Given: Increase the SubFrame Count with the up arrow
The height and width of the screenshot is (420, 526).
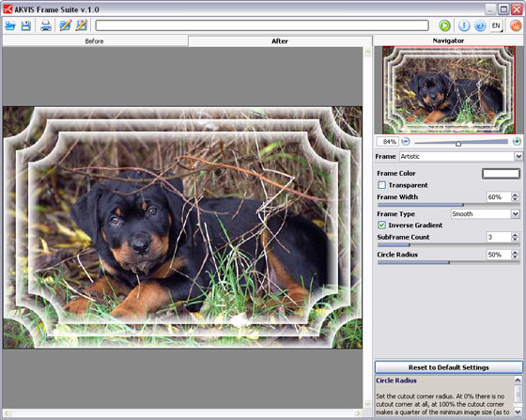Looking at the screenshot, I should point(515,235).
